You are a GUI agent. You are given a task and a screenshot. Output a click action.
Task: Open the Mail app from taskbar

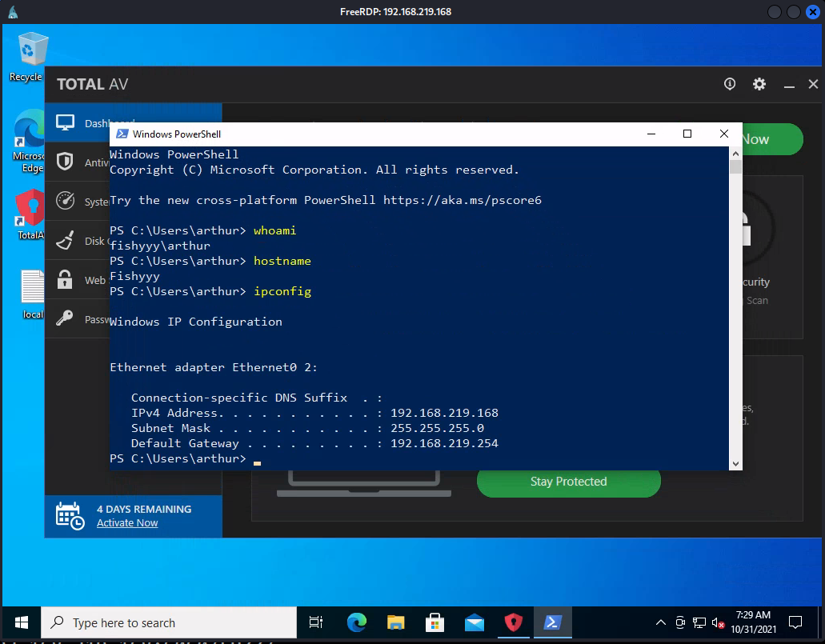click(x=474, y=623)
